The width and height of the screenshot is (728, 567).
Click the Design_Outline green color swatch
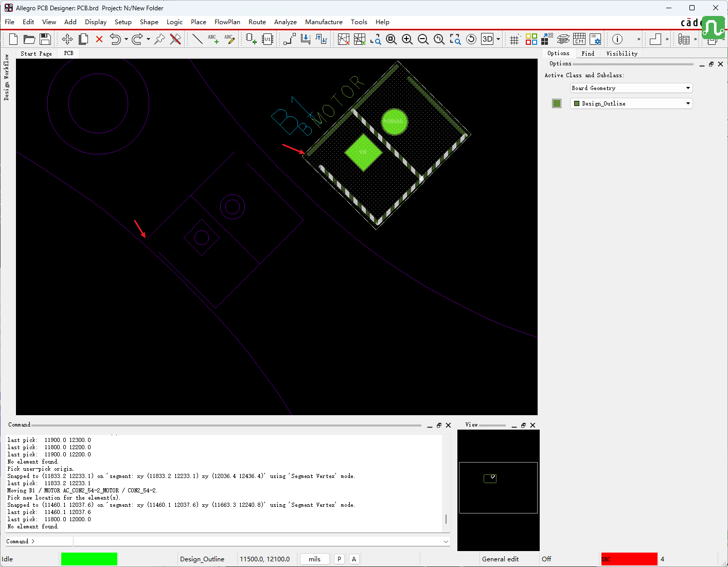click(x=557, y=103)
